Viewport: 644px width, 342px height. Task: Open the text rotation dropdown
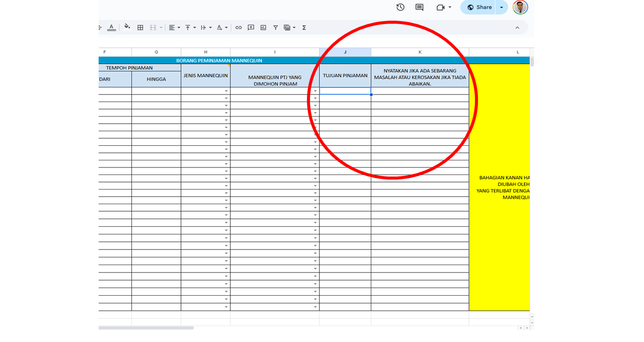(221, 28)
